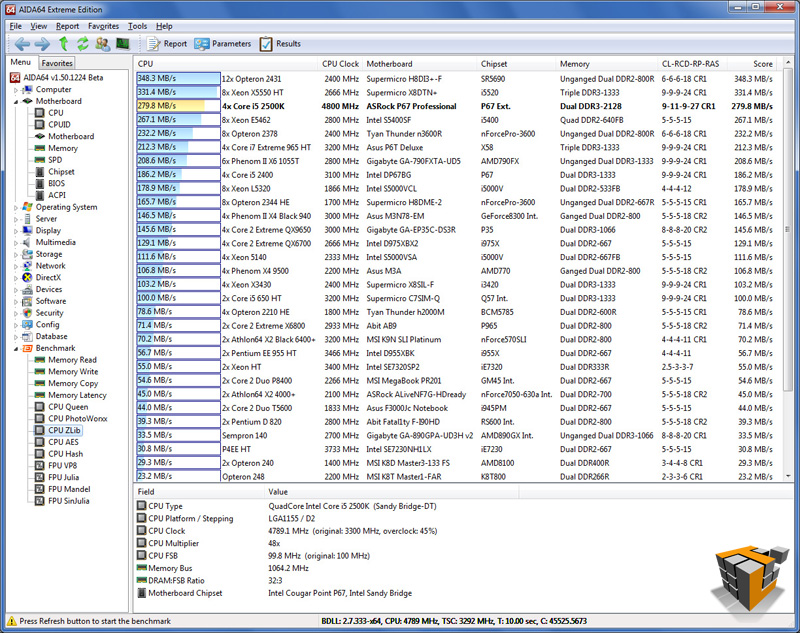
Task: Open the View menu
Action: pyautogui.click(x=38, y=26)
